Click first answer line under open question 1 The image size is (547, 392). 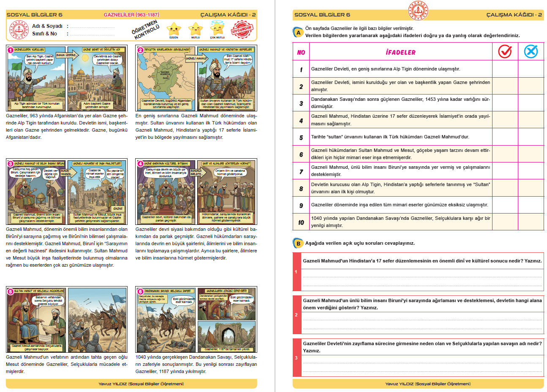pyautogui.click(x=422, y=276)
